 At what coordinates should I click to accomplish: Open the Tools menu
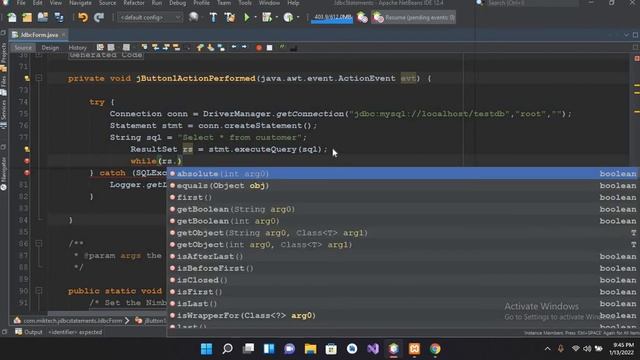click(x=245, y=3)
